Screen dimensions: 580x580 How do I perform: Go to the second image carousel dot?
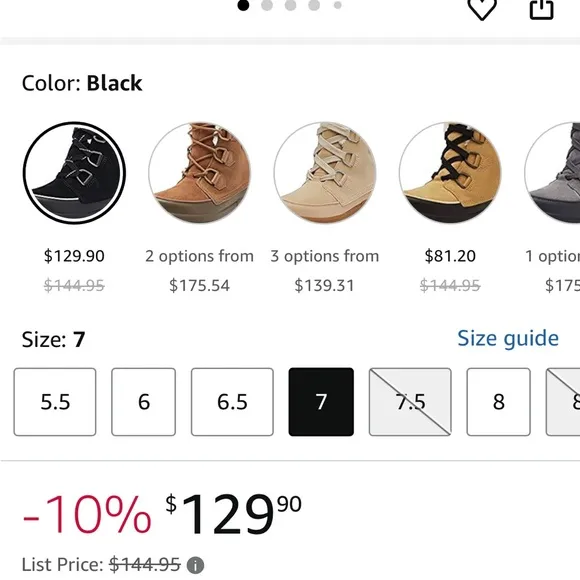point(267,5)
